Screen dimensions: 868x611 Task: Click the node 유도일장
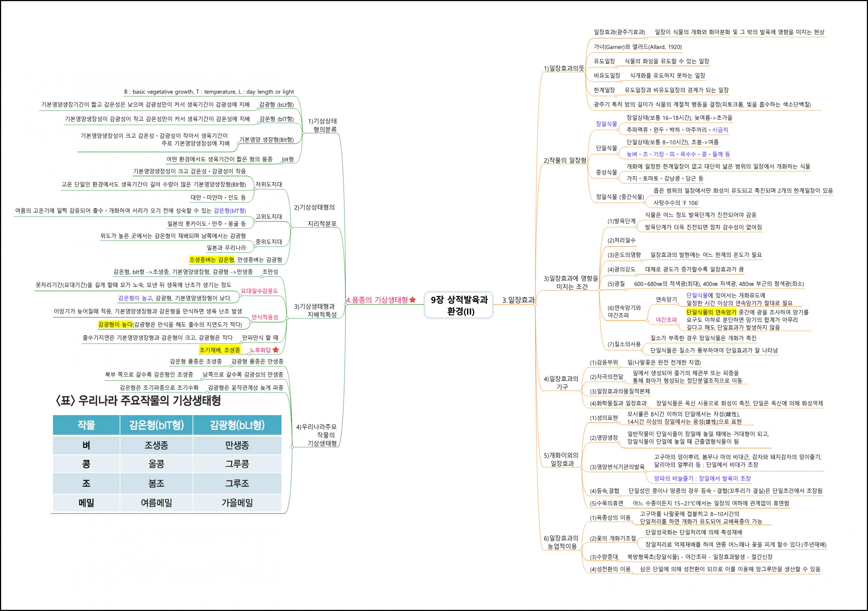pyautogui.click(x=604, y=61)
